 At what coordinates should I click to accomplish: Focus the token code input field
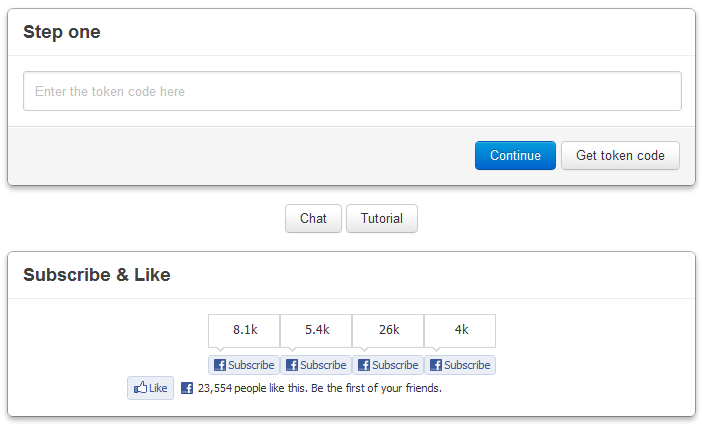(x=352, y=91)
